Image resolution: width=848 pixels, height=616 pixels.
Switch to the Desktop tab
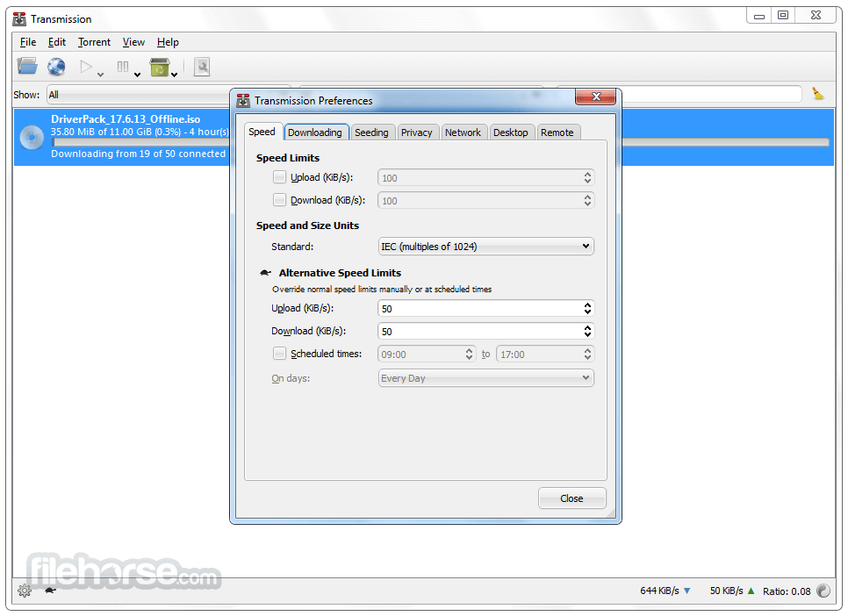pyautogui.click(x=511, y=133)
